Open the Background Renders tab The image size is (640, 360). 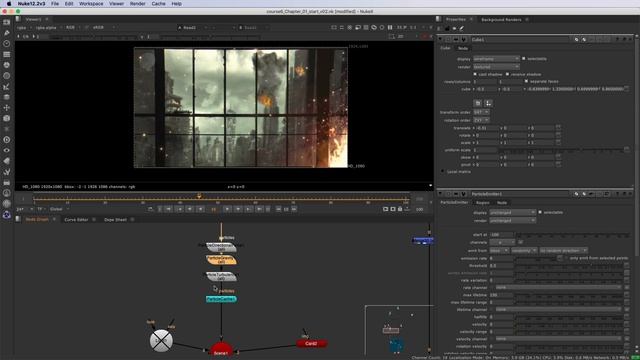[x=501, y=20]
